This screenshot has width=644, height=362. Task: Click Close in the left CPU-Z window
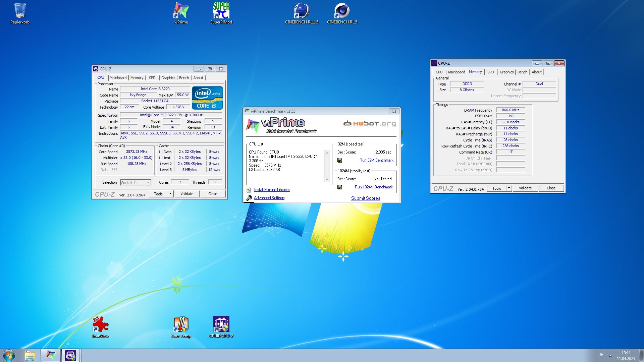[213, 194]
